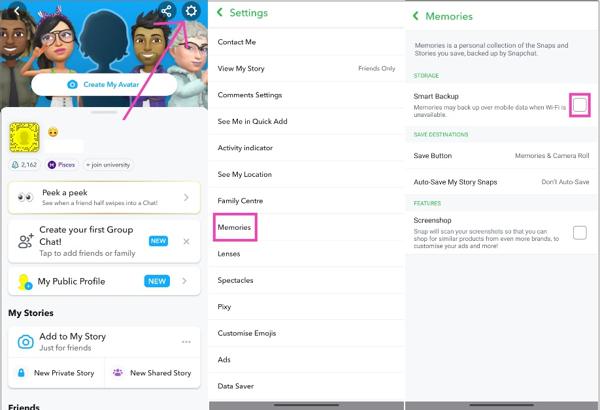
Task: Tap the Pisces zodiac badge
Action: click(62, 165)
